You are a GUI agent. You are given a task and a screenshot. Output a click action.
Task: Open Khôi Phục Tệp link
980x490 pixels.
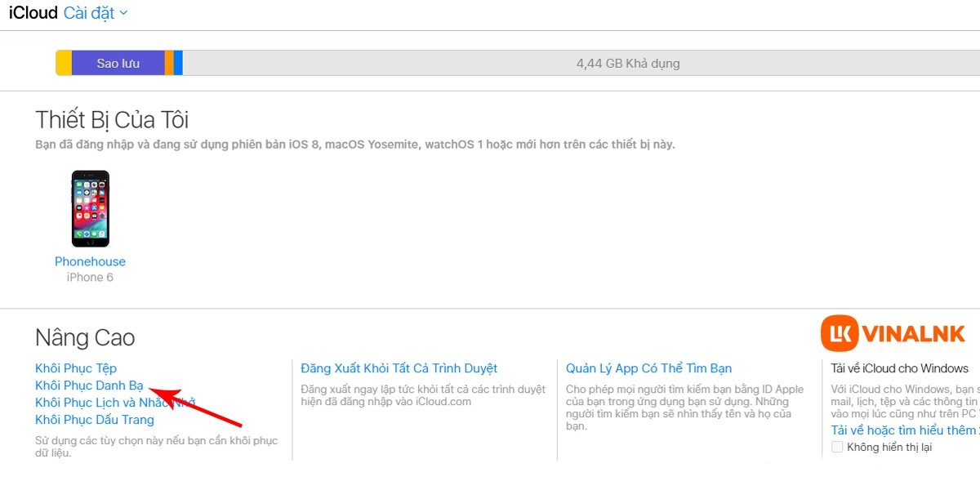pos(76,368)
